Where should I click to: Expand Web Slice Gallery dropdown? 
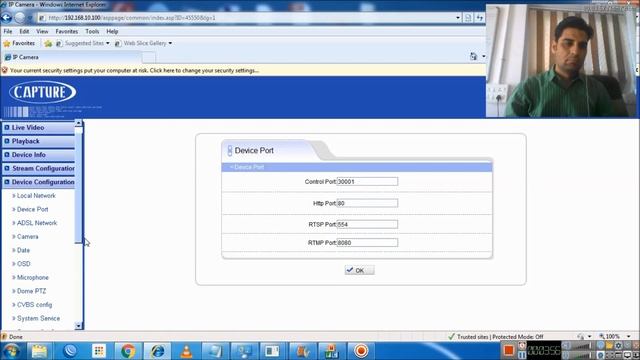170,43
